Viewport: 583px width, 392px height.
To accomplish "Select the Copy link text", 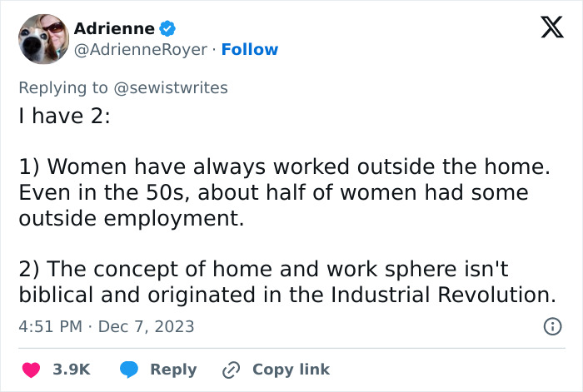I will point(291,369).
